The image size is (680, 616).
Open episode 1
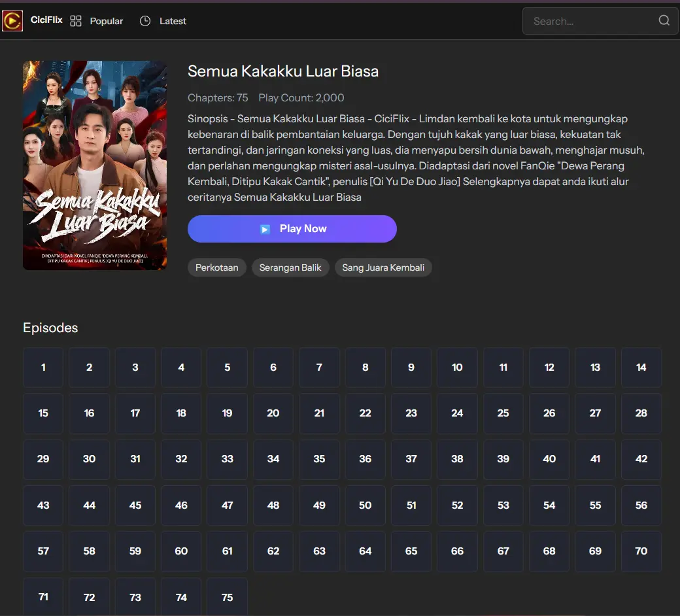[x=43, y=368]
